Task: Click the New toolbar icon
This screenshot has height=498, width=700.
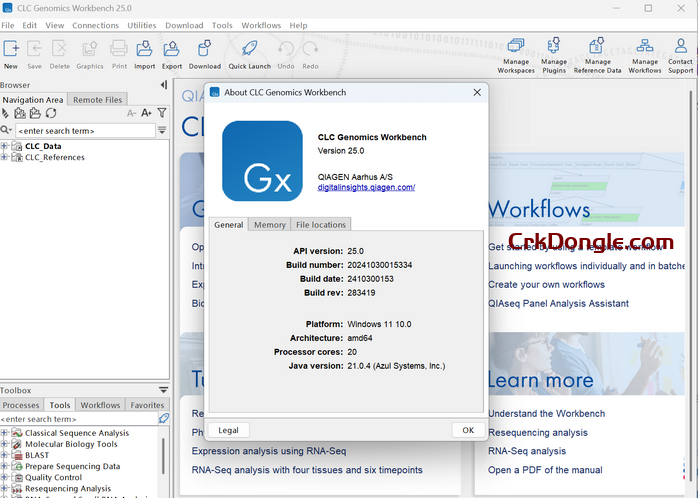Action: [x=11, y=54]
